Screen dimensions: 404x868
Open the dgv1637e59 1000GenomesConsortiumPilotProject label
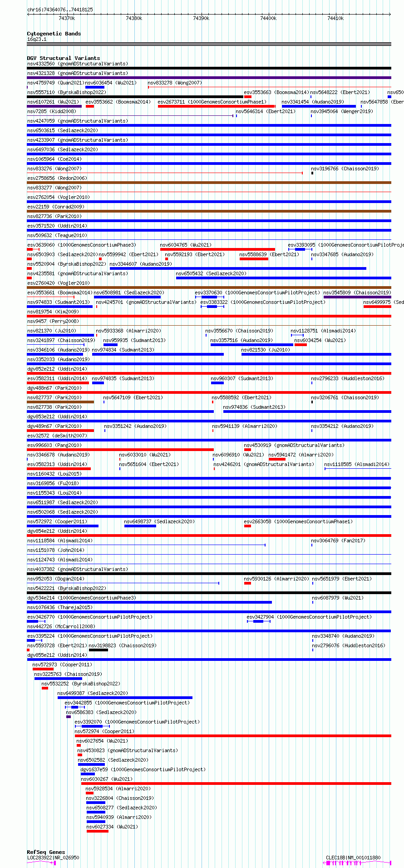click(143, 769)
